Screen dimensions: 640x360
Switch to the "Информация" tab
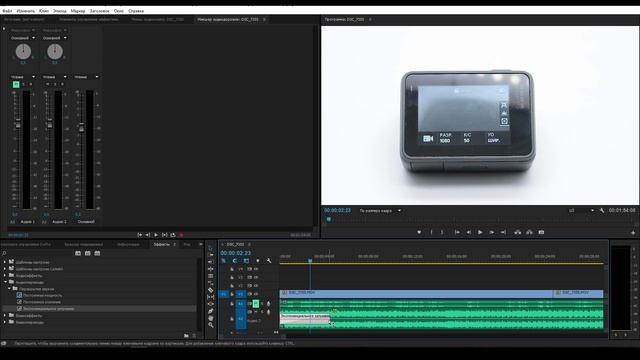pos(128,244)
